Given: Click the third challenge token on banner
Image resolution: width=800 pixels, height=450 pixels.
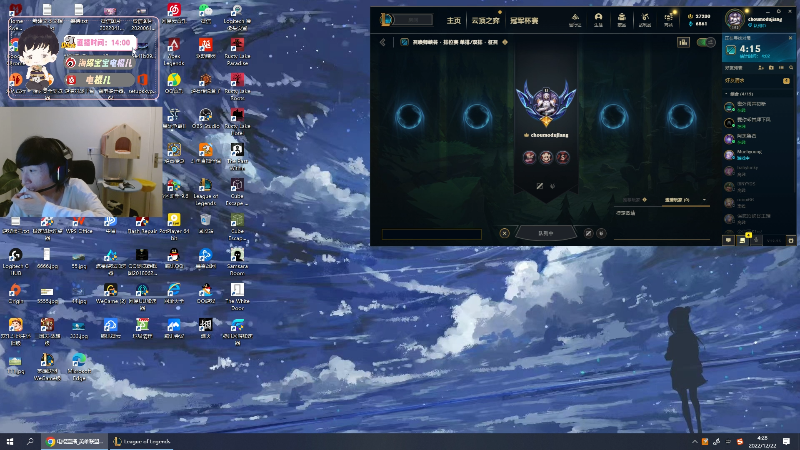Looking at the screenshot, I should pos(563,157).
